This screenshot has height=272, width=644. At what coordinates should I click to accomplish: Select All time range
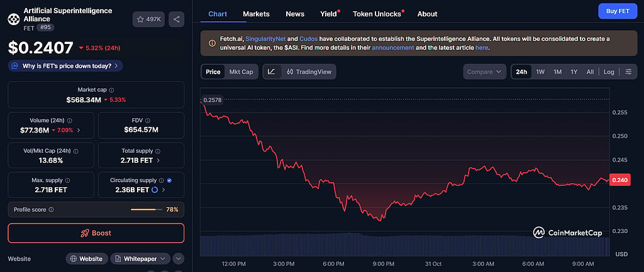[590, 72]
